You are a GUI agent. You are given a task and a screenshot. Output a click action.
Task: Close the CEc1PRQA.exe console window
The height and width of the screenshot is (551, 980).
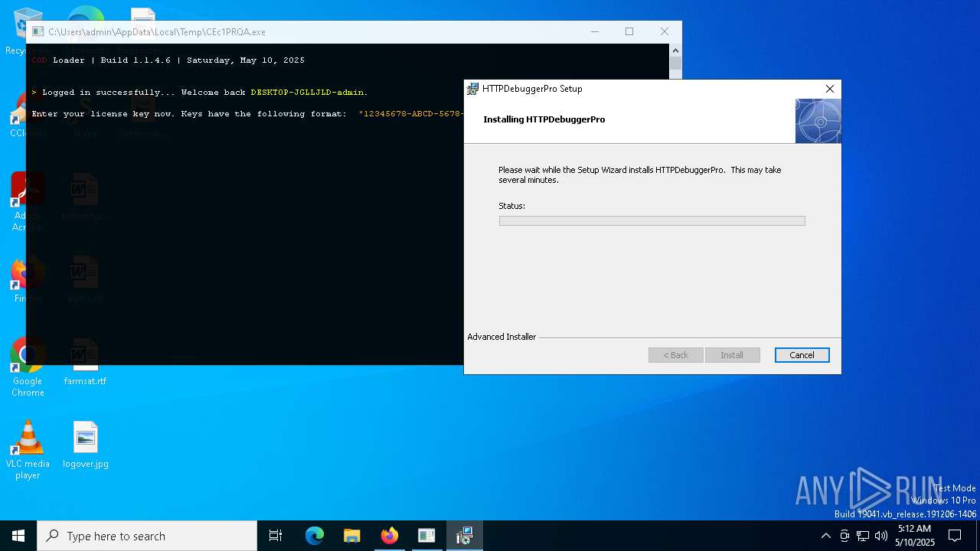click(664, 32)
